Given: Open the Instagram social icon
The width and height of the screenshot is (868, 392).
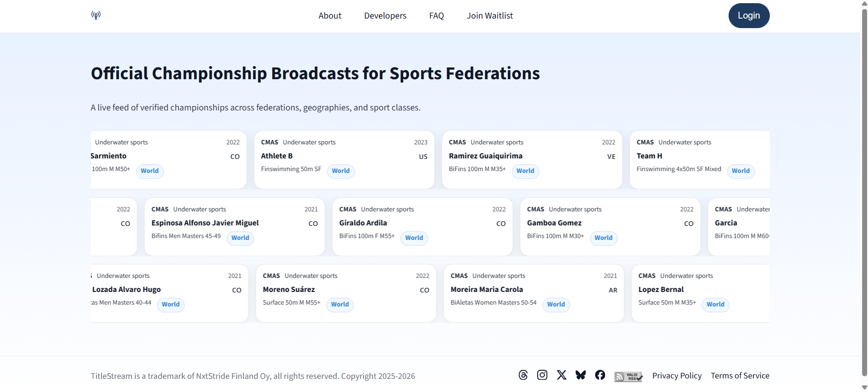Looking at the screenshot, I should (x=542, y=375).
